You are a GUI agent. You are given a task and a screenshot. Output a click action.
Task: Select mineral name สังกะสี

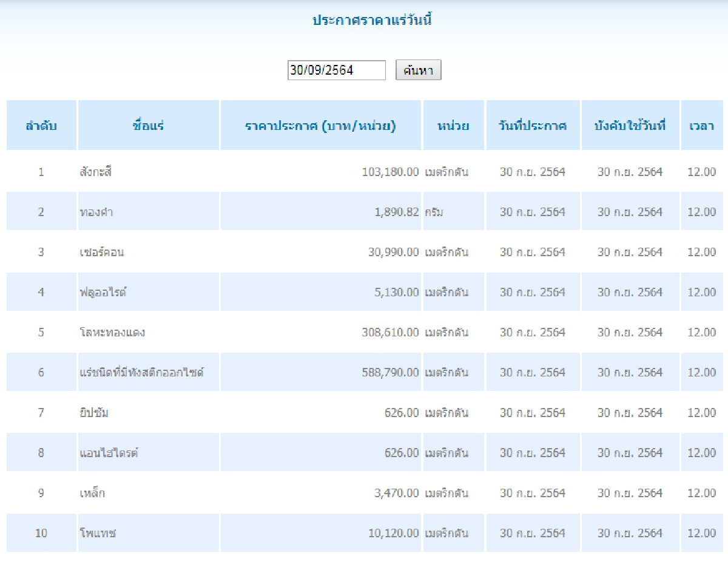96,172
